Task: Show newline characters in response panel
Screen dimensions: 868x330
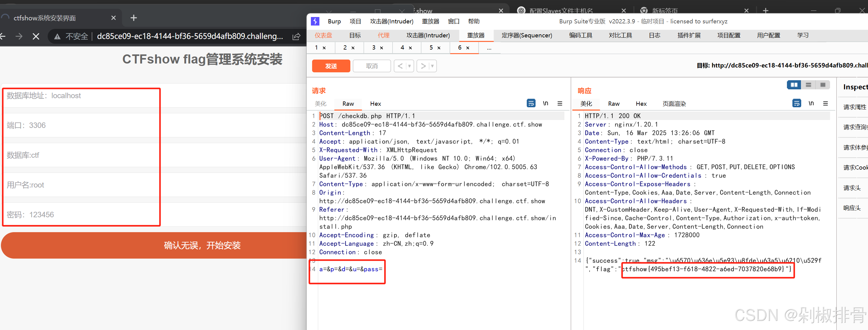Action: [811, 103]
